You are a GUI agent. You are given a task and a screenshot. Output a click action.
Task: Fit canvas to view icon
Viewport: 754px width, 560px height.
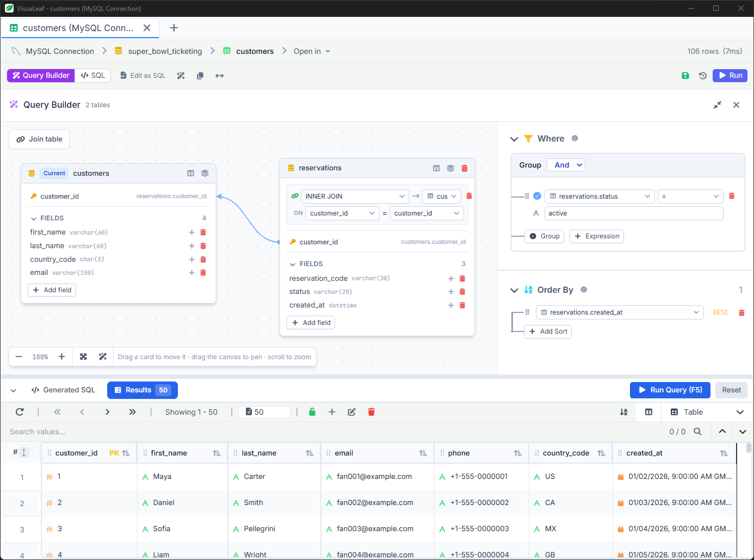83,357
